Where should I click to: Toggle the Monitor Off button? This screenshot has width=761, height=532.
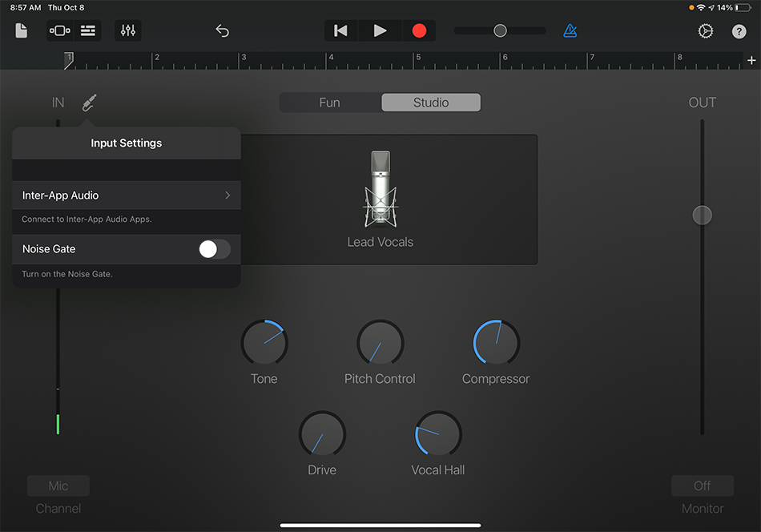[702, 486]
